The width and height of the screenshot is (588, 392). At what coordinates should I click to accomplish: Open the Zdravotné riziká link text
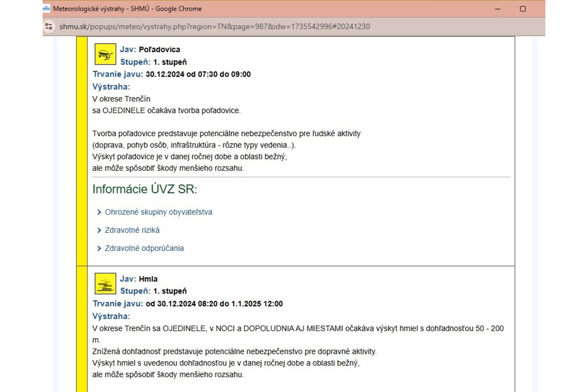pyautogui.click(x=132, y=230)
